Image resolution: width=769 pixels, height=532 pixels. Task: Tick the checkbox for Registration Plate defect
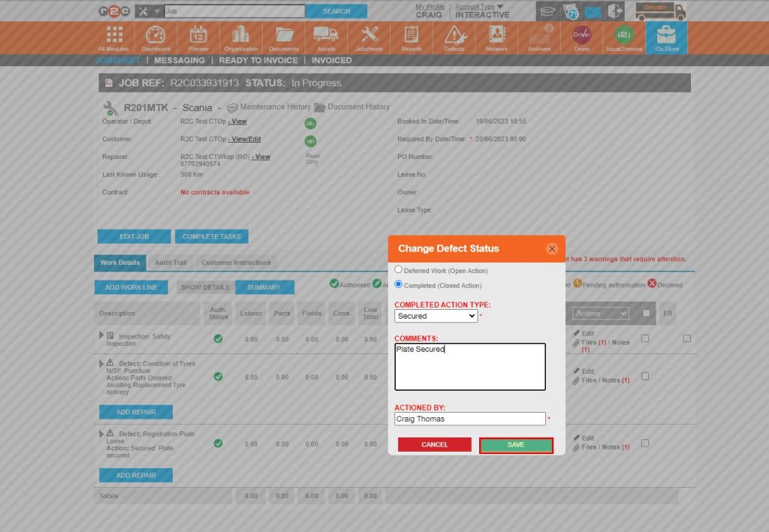click(x=644, y=443)
